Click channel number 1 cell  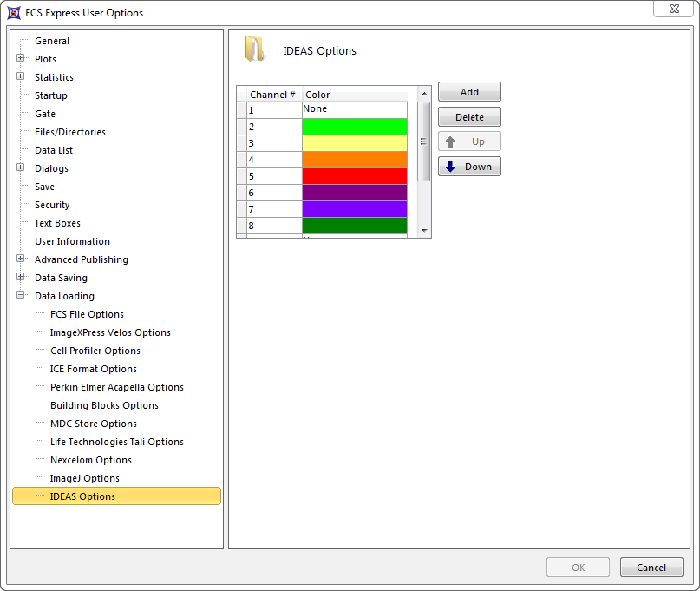point(274,110)
